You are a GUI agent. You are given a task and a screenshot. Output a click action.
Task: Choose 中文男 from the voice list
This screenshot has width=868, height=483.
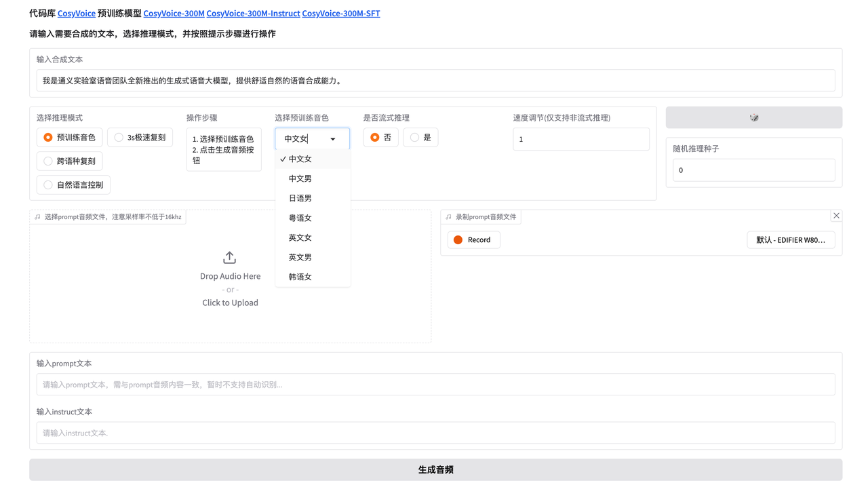pyautogui.click(x=300, y=178)
